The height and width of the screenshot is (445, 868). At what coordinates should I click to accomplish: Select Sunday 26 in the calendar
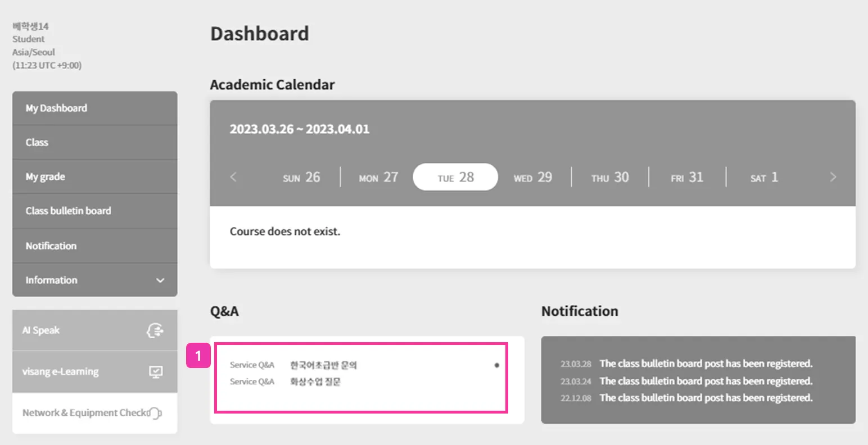coord(301,178)
